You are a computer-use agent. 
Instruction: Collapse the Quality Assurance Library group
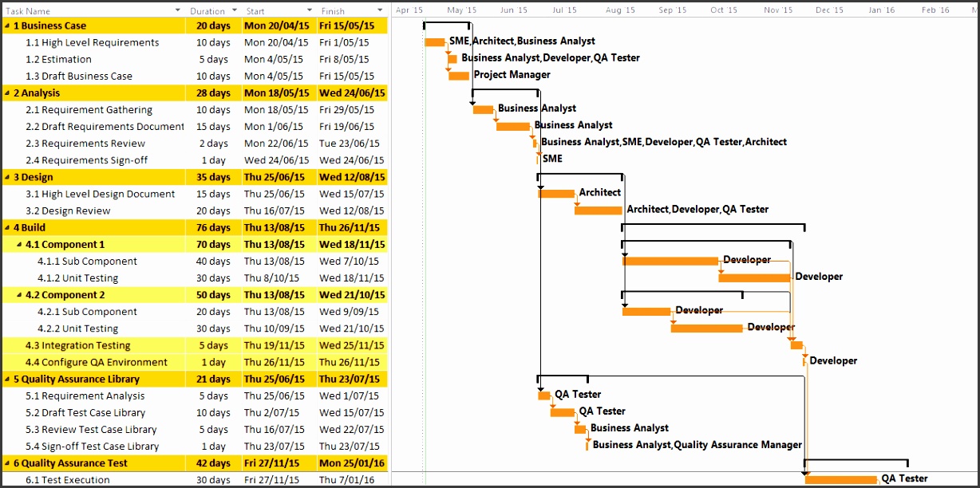pyautogui.click(x=7, y=379)
